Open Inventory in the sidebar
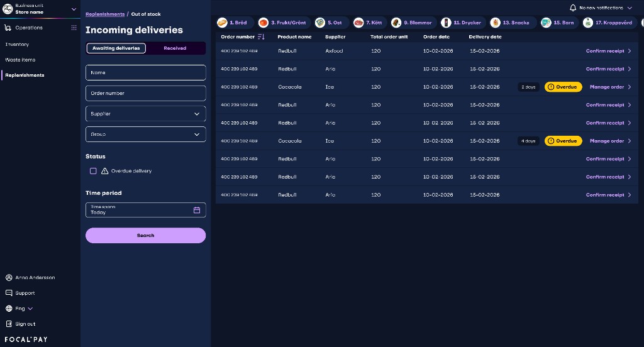The width and height of the screenshot is (644, 347). point(17,45)
